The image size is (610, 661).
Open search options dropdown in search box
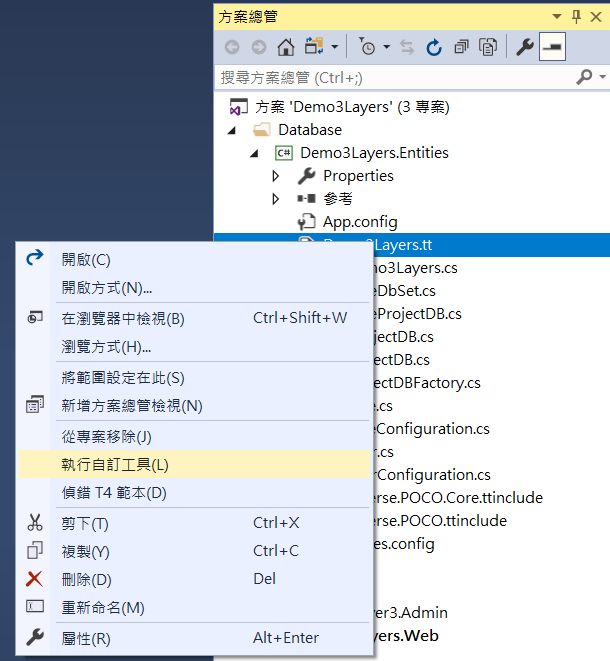pos(601,77)
